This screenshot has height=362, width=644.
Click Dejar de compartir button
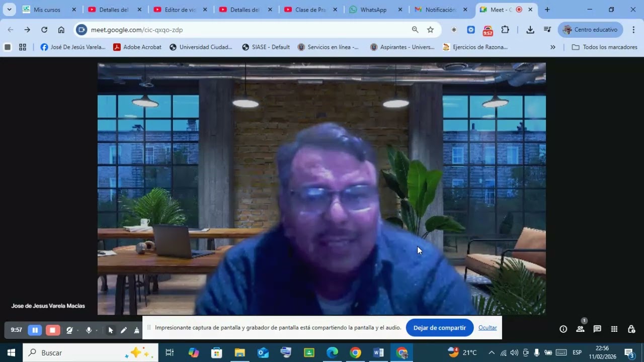pyautogui.click(x=440, y=328)
